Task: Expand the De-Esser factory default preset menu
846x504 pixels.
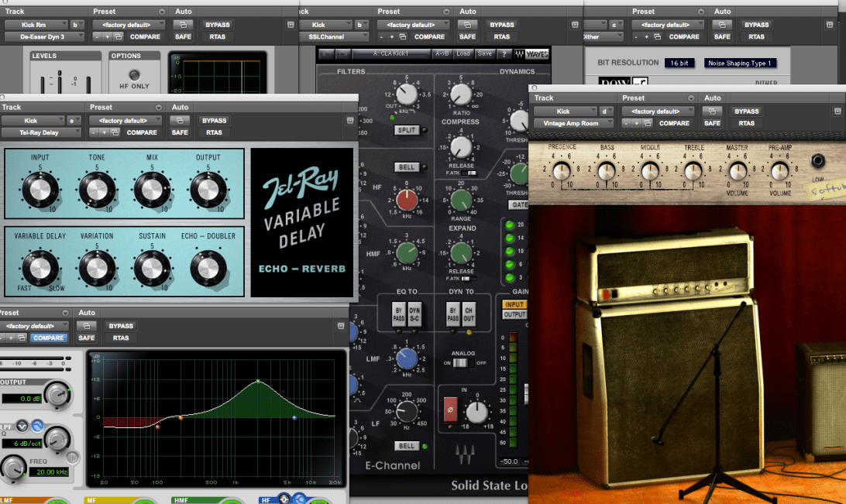Action: pyautogui.click(x=129, y=25)
